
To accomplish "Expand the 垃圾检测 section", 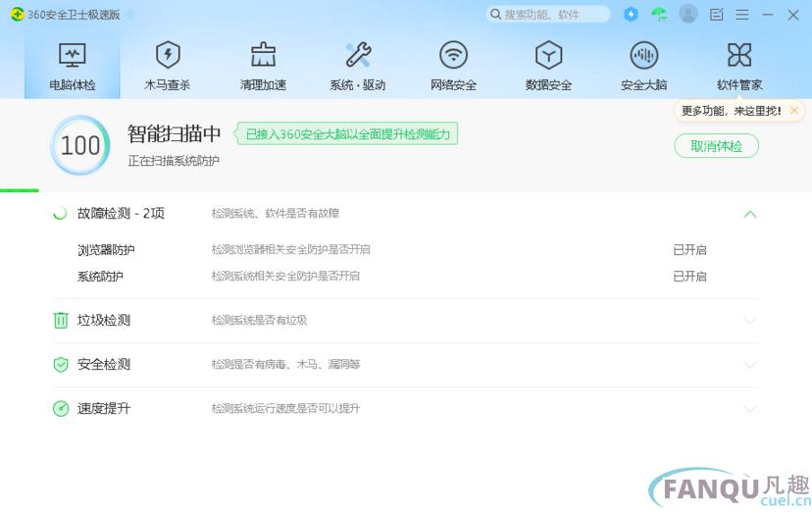I will pyautogui.click(x=750, y=321).
